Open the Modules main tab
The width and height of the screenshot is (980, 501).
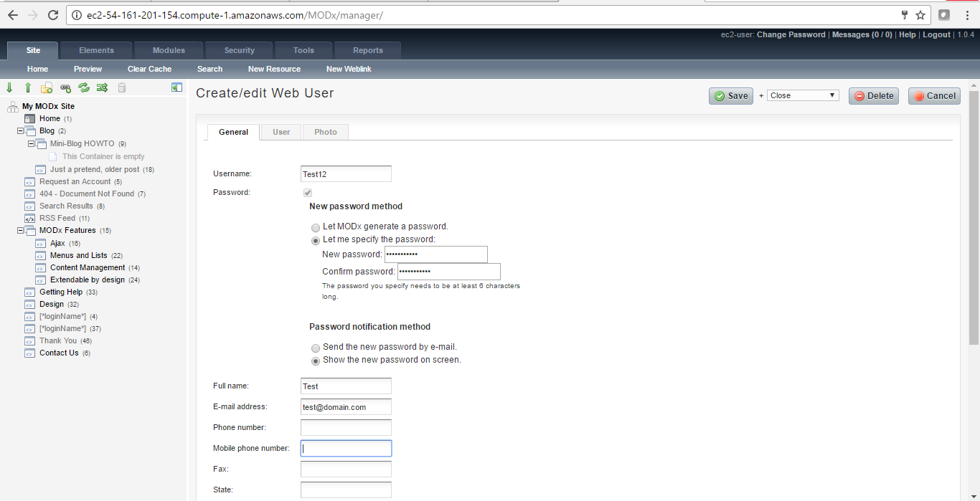(x=169, y=50)
